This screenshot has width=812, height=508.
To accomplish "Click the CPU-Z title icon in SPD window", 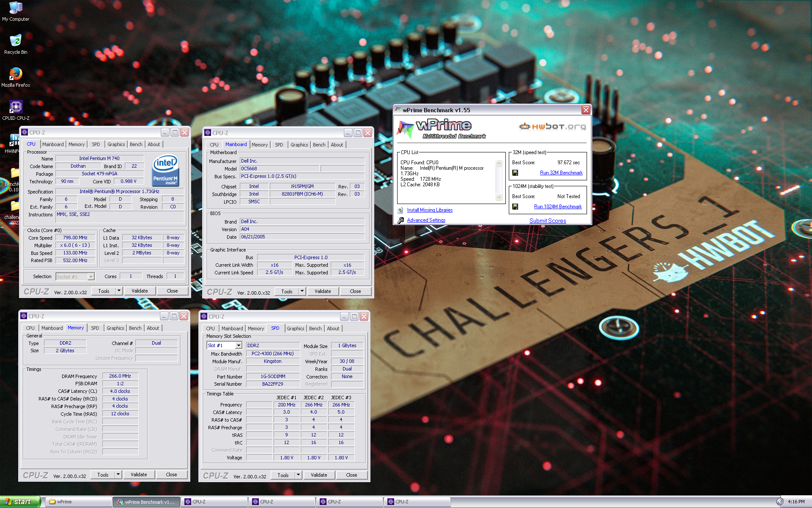I will coord(204,317).
